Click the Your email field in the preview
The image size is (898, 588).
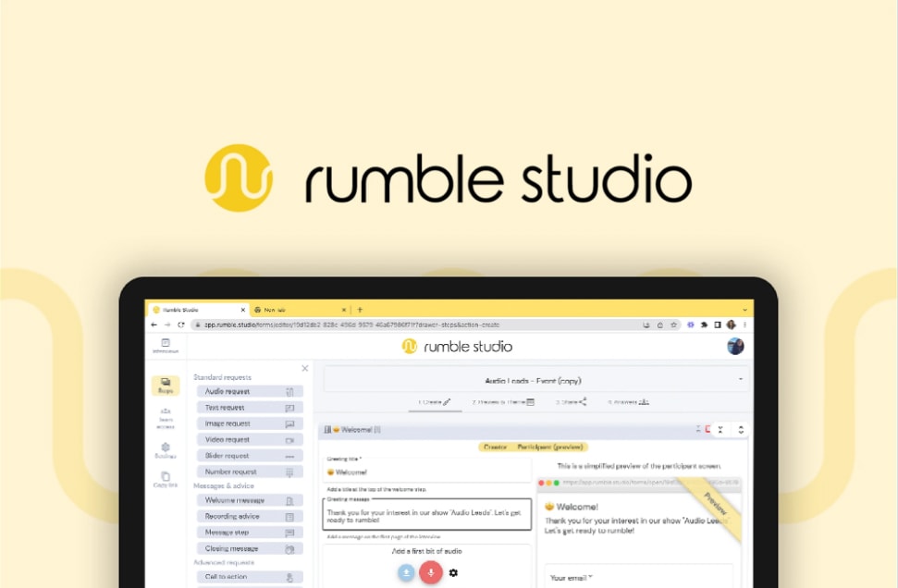coord(638,577)
